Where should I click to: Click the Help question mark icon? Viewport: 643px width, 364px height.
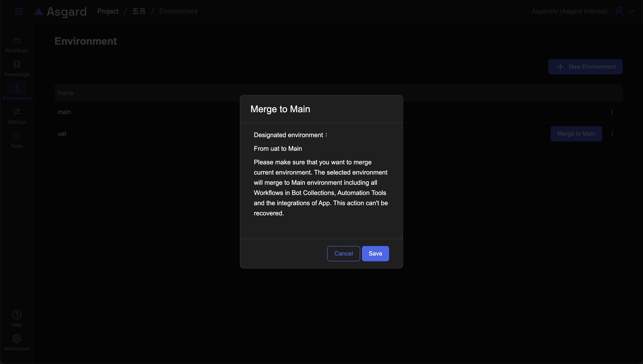17,315
